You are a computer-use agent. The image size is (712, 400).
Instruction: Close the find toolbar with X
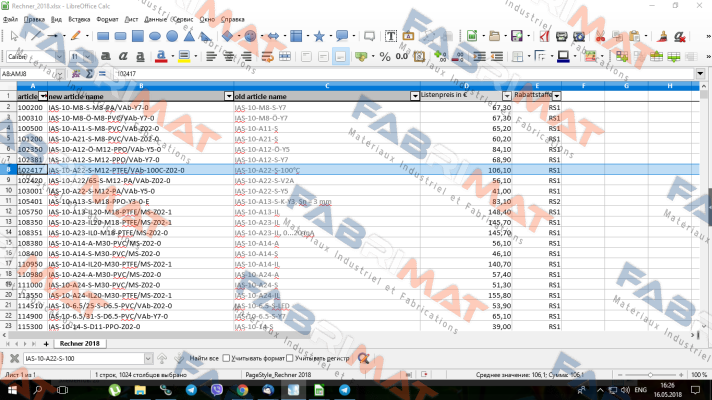tap(14, 359)
